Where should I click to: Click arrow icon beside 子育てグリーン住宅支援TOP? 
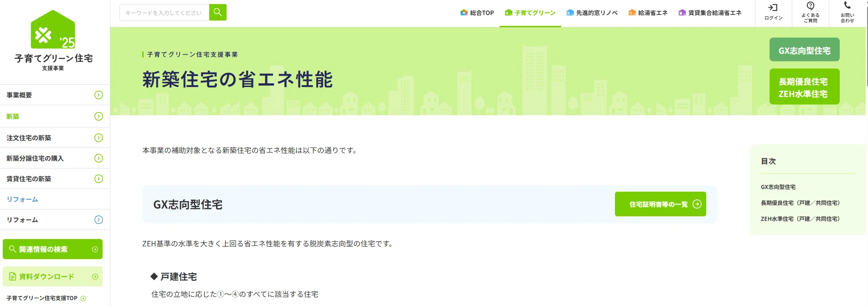tap(83, 298)
